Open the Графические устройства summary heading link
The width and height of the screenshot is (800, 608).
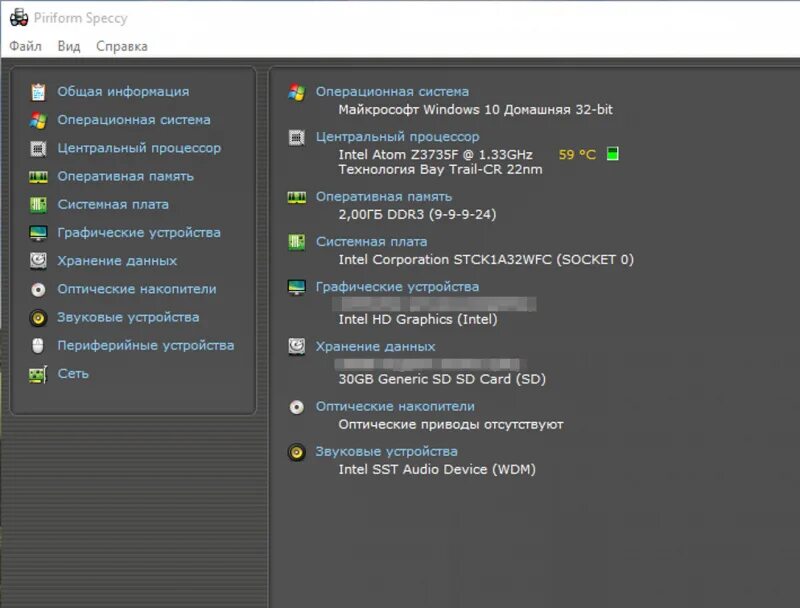click(x=397, y=287)
